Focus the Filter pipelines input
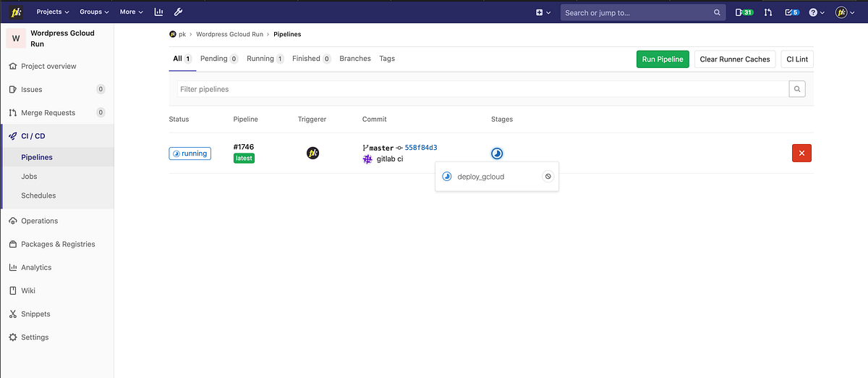The image size is (868, 378). 482,89
